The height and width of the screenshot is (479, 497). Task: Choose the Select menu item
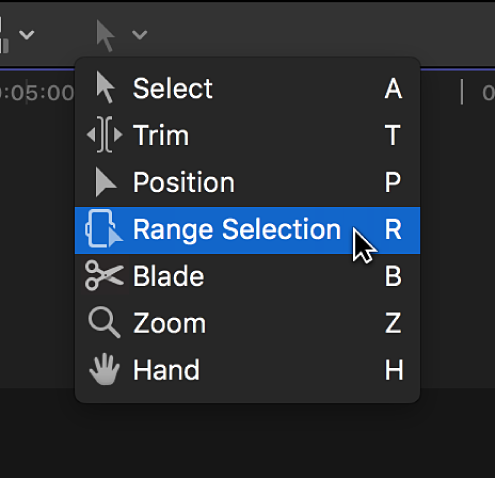tap(247, 88)
